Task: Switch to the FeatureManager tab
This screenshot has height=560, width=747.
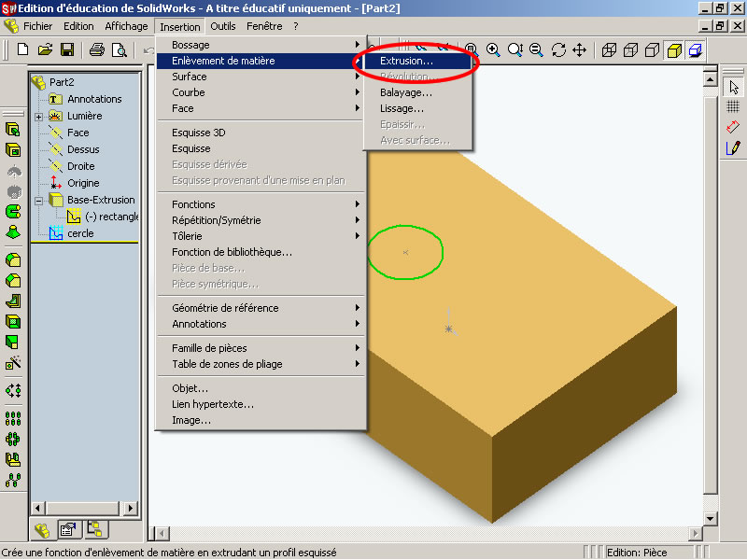Action: [42, 530]
